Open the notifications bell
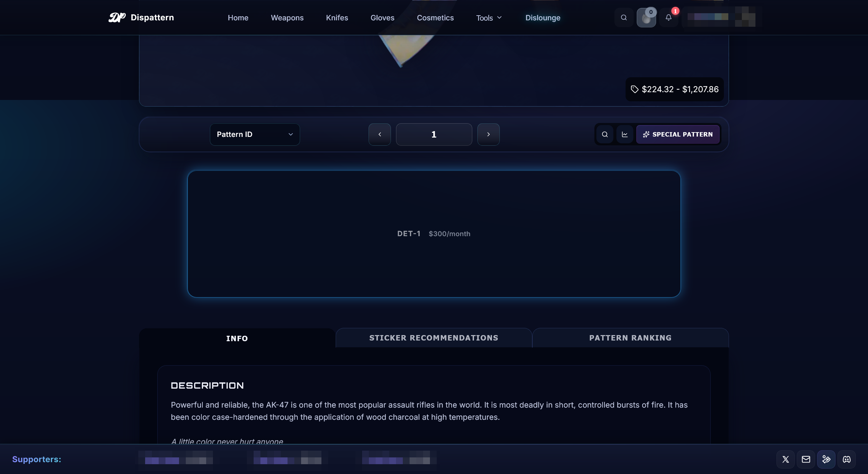Viewport: 868px width, 474px height. pos(668,18)
